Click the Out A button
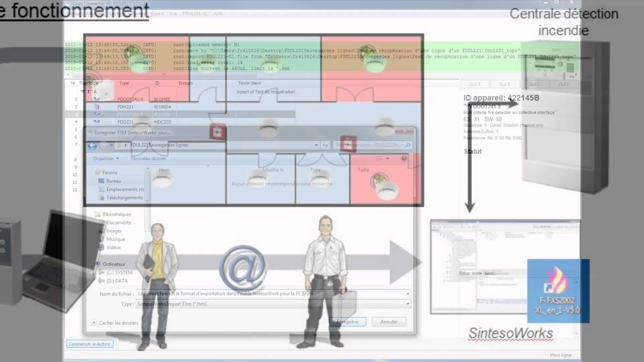This screenshot has height=362, width=644. pos(474,84)
